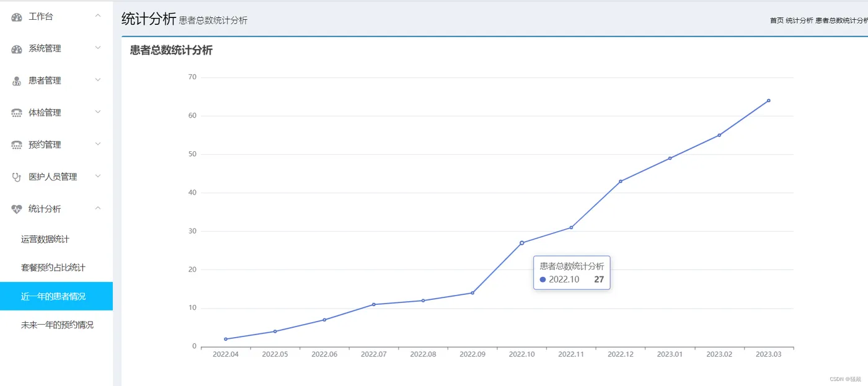Expand the 系统管理 menu chevron

pos(98,48)
